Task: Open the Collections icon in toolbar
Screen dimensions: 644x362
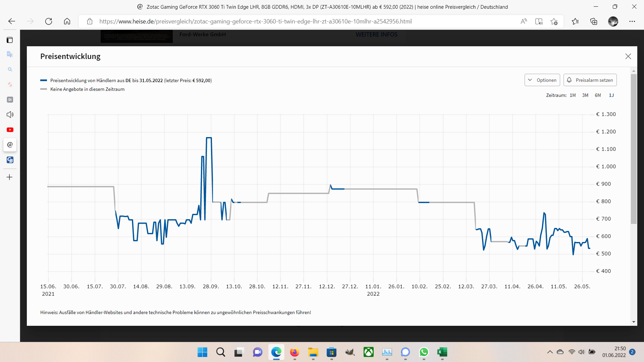Action: pos(594,21)
